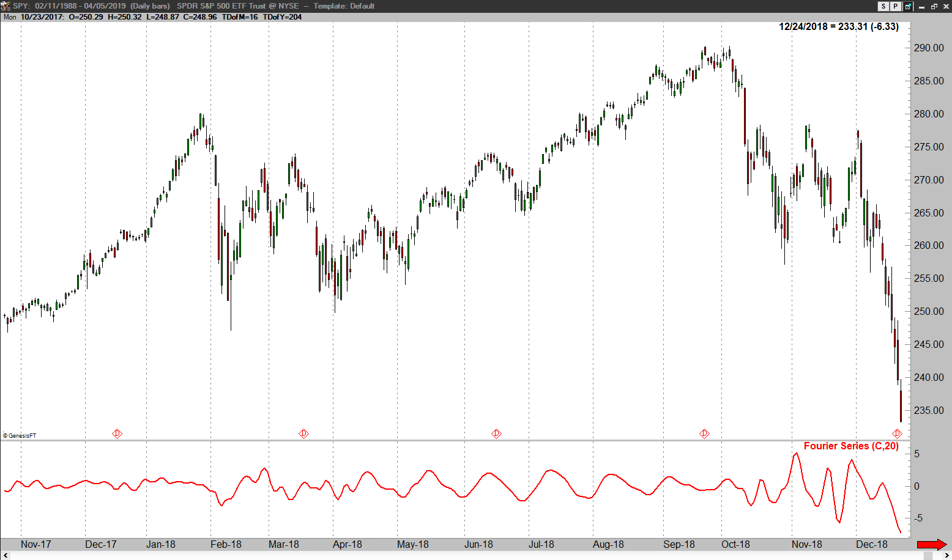Open the chart window system icon
This screenshot has height=560, width=952.
click(x=6, y=6)
